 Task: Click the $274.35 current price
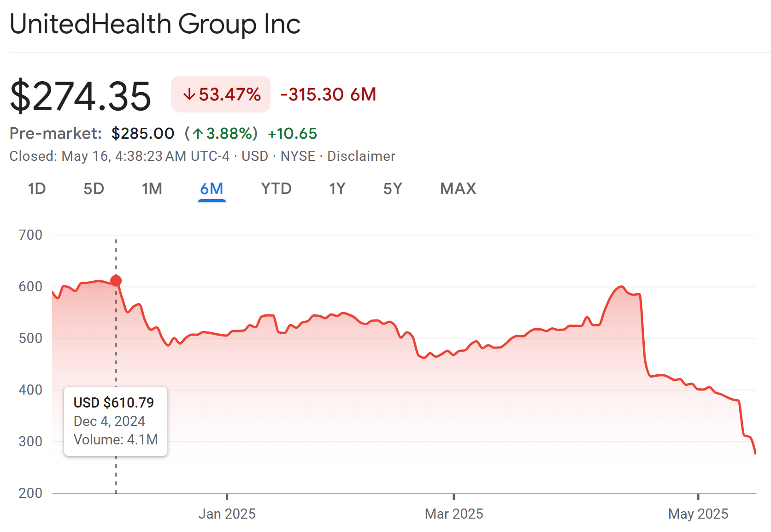81,96
